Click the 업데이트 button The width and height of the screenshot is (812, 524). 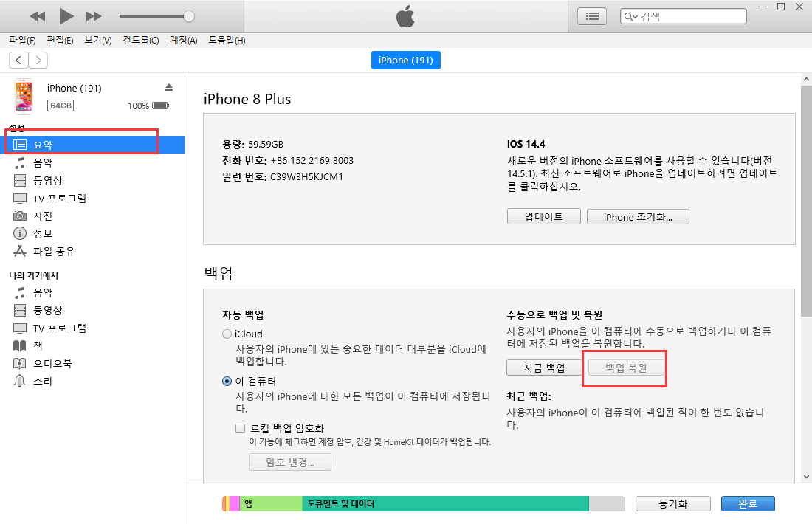544,216
